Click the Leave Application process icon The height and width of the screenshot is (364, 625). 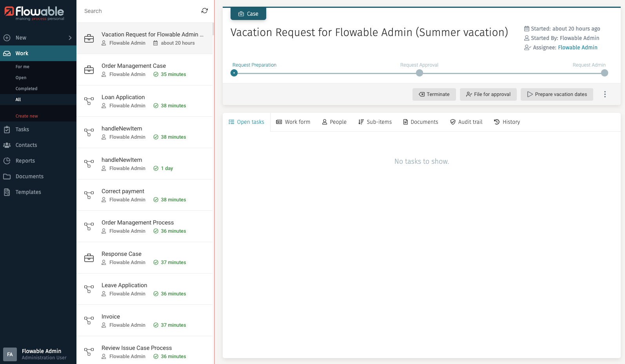point(89,289)
